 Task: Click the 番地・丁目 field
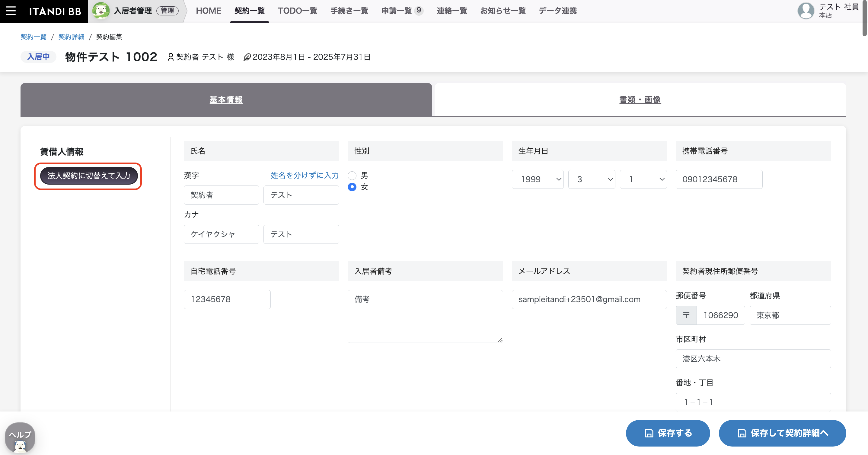753,402
